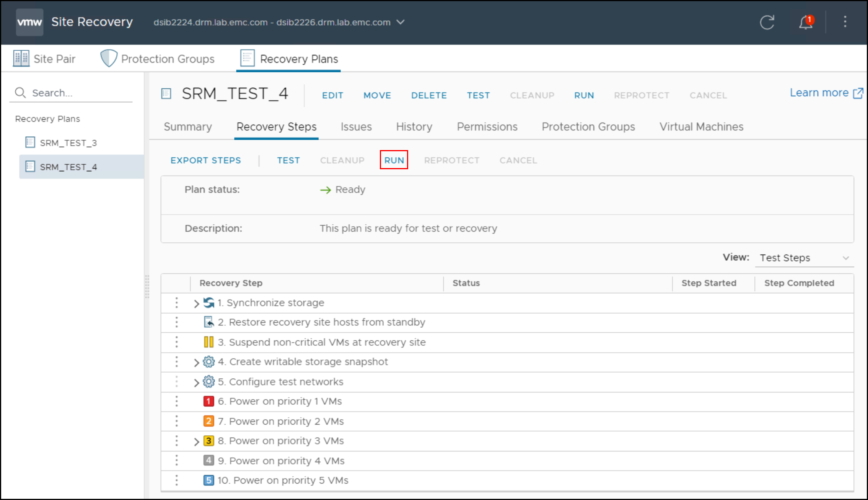This screenshot has height=500, width=868.
Task: Click TEST in the plan header
Action: (478, 95)
